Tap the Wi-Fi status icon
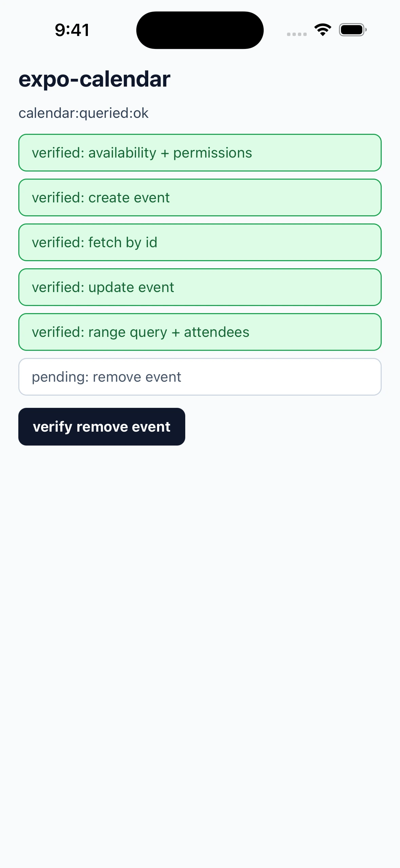This screenshot has height=868, width=400. coord(323,30)
